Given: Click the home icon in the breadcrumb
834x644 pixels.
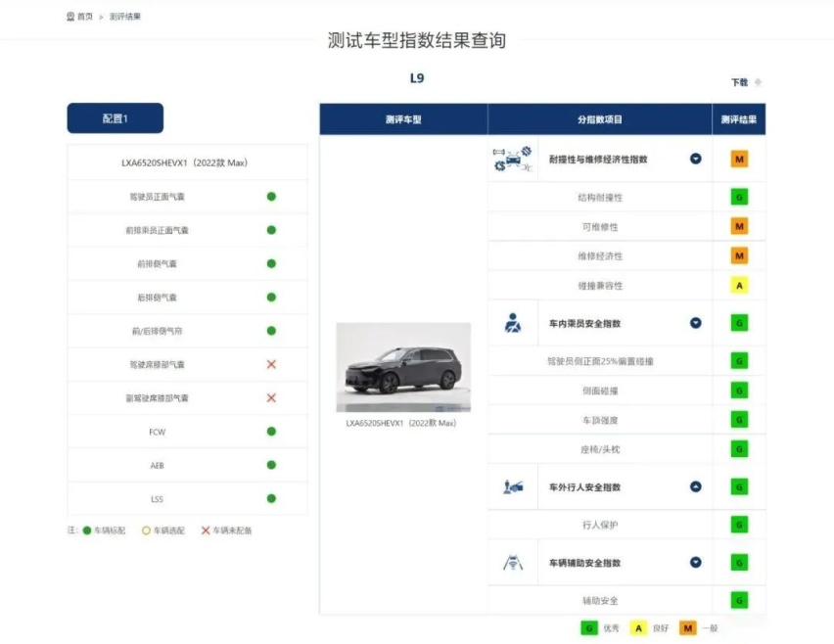Looking at the screenshot, I should [x=70, y=17].
